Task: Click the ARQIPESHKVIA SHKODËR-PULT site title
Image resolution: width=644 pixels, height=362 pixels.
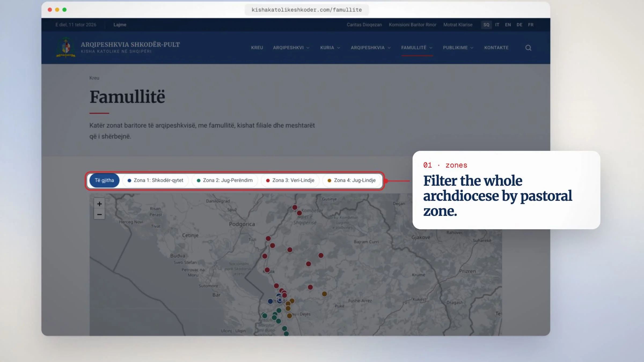Action: click(x=130, y=45)
